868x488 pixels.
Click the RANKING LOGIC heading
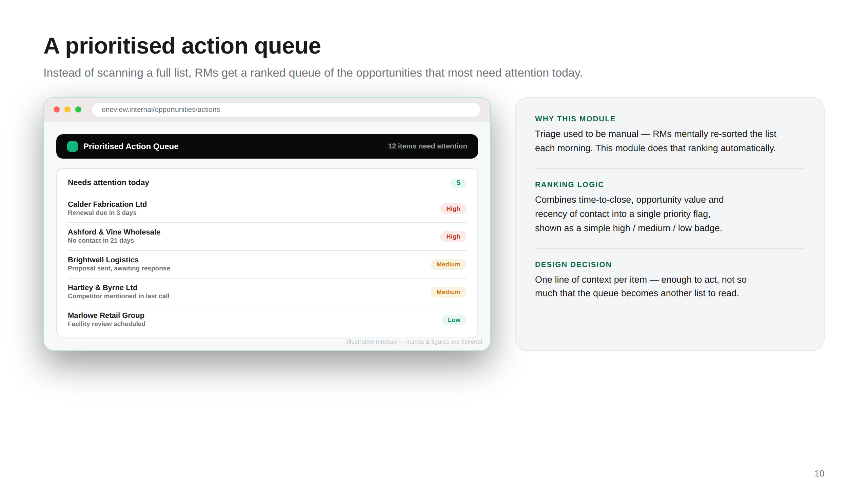click(x=569, y=185)
